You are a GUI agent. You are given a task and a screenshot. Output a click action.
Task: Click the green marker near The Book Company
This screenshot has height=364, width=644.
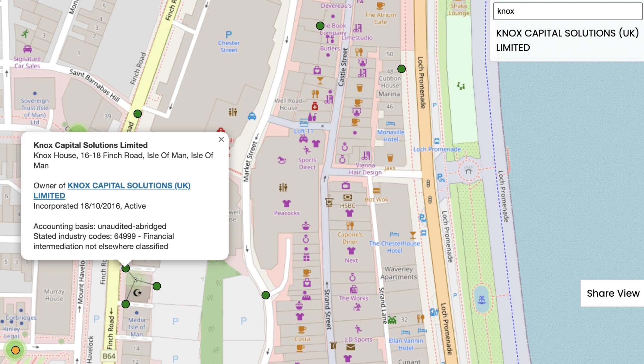[320, 26]
